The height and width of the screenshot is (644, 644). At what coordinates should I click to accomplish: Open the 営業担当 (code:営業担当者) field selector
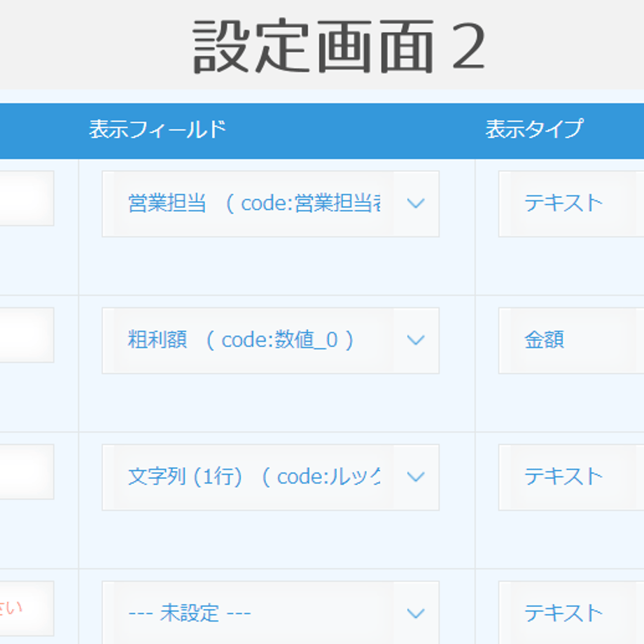pyautogui.click(x=271, y=204)
